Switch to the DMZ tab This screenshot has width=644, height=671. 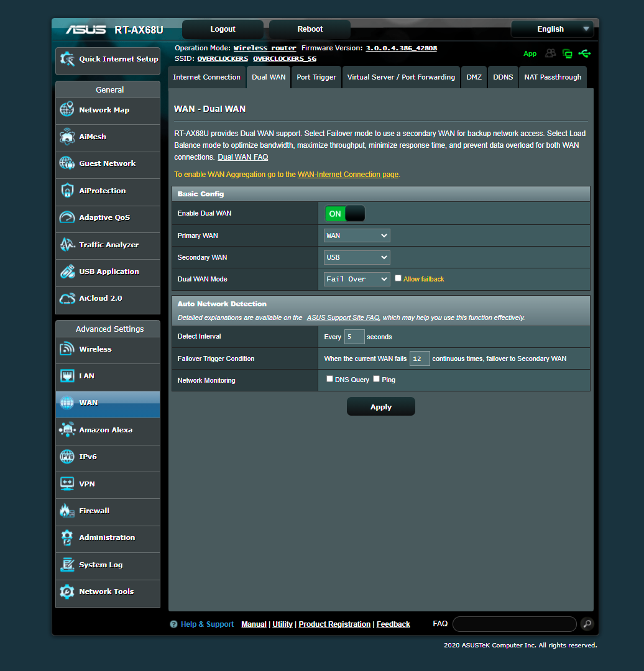point(474,77)
